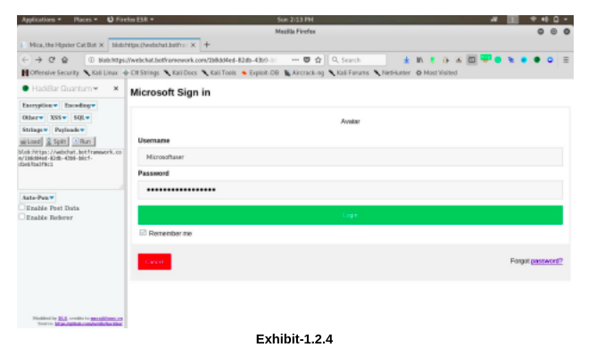Screen dimensions: 596x364
Task: Go forward with the forward arrow
Action: click(38, 60)
